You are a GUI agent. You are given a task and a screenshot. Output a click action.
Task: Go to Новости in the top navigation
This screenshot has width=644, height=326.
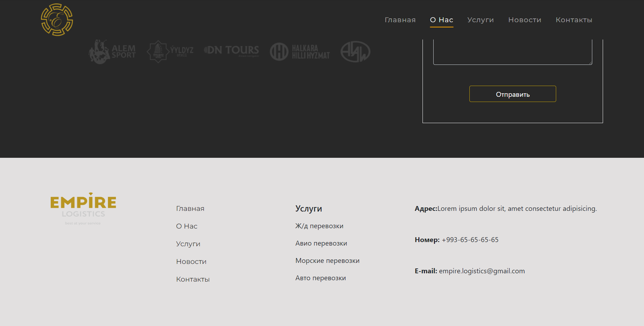[525, 20]
